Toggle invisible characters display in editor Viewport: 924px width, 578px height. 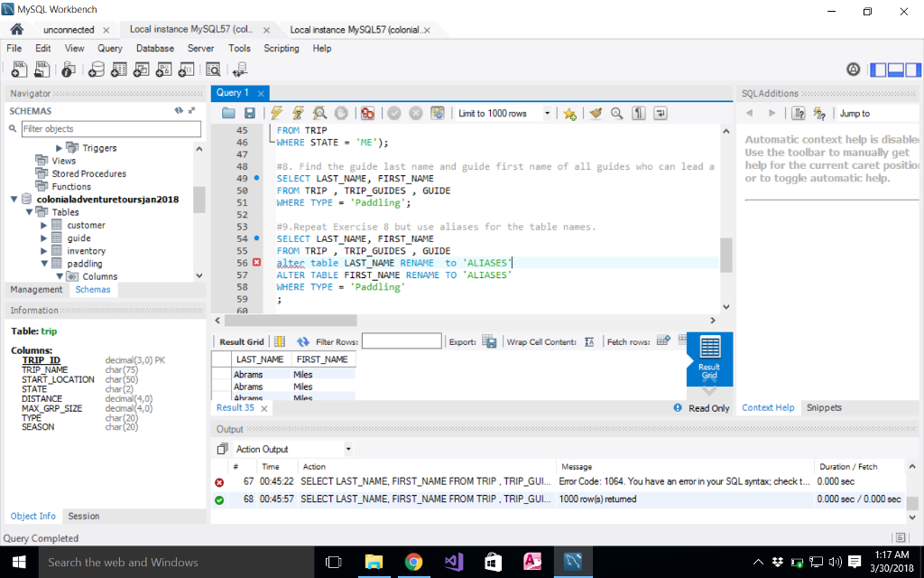tap(639, 114)
